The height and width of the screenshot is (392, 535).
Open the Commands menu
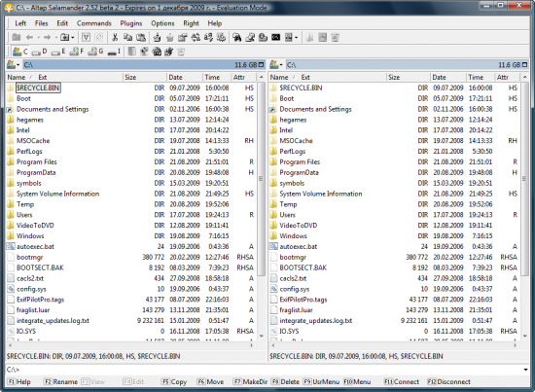pos(93,23)
